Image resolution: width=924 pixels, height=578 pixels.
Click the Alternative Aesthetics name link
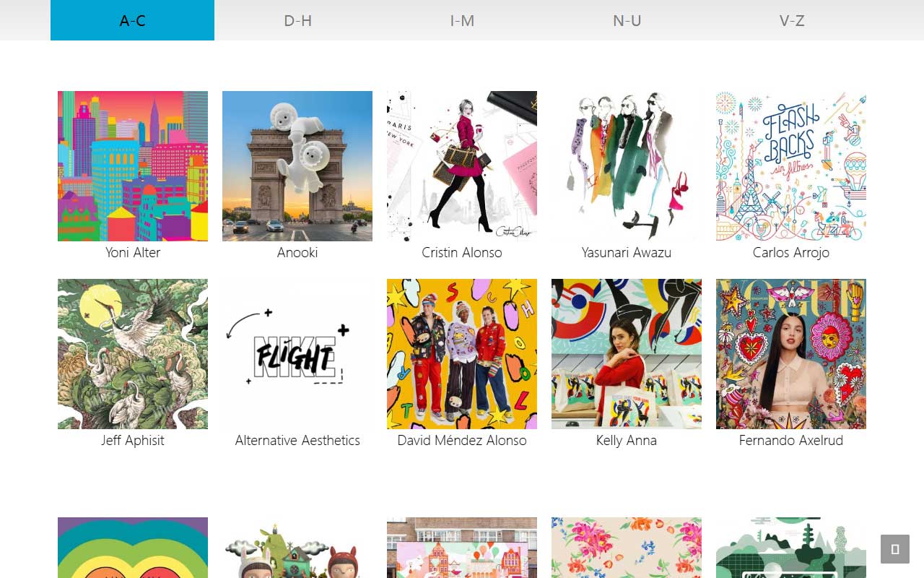[297, 440]
